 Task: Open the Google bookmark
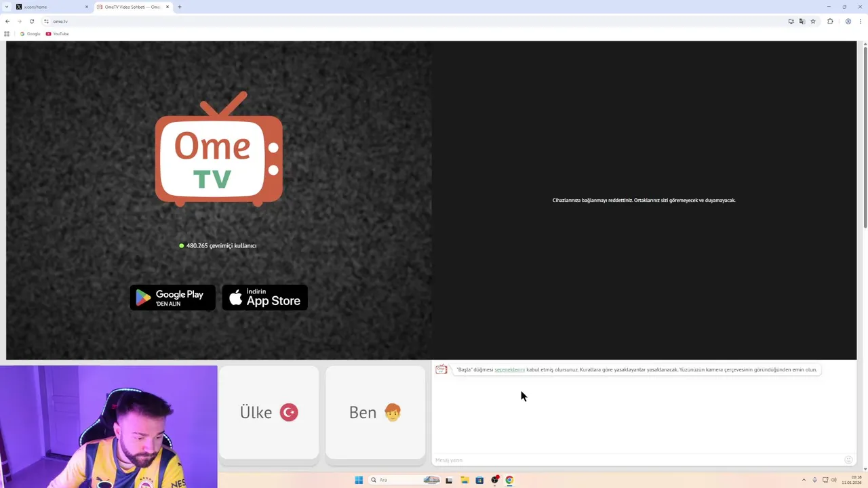point(31,34)
